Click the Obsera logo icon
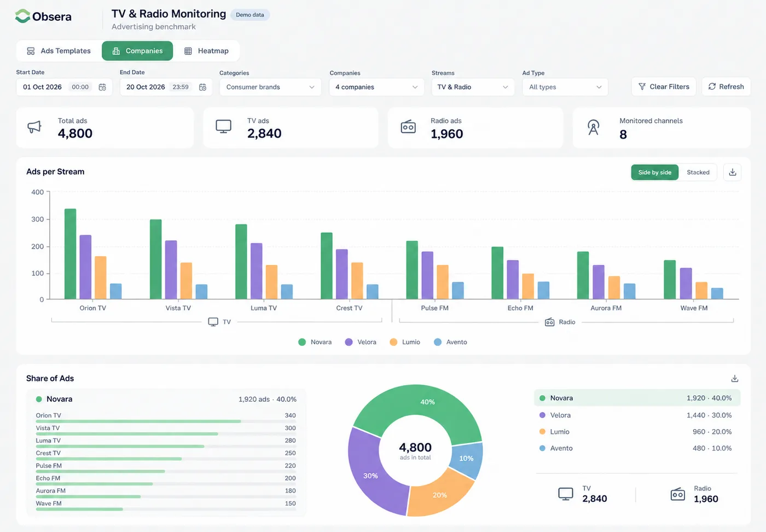Image resolution: width=766 pixels, height=532 pixels. (22, 16)
